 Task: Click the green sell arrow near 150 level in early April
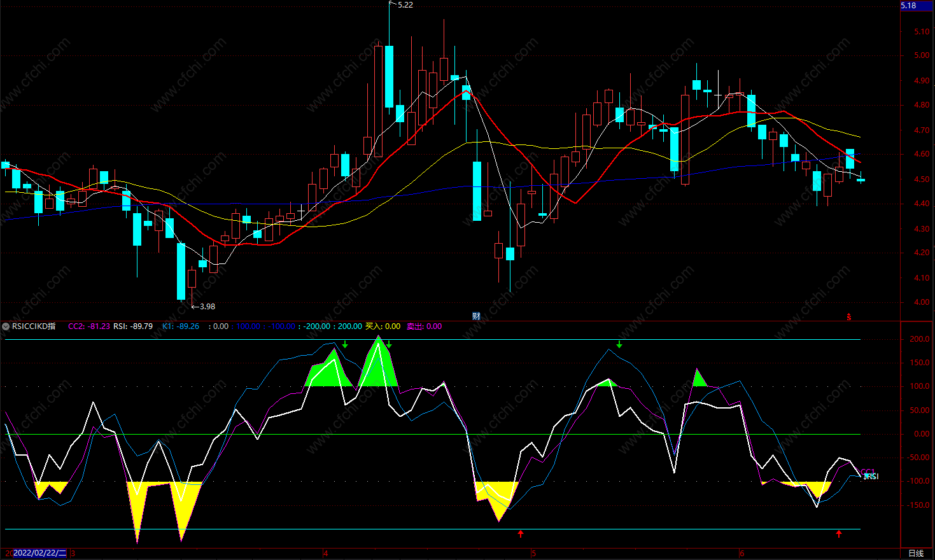tap(345, 344)
